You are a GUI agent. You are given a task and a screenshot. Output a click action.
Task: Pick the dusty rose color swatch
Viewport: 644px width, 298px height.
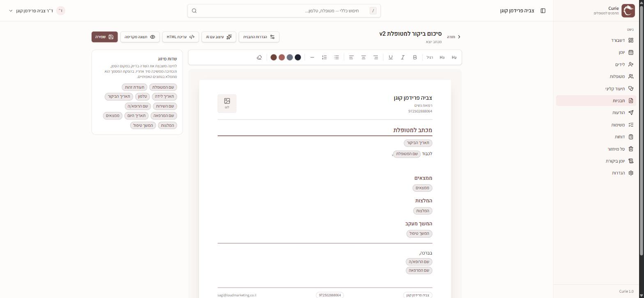click(x=282, y=57)
